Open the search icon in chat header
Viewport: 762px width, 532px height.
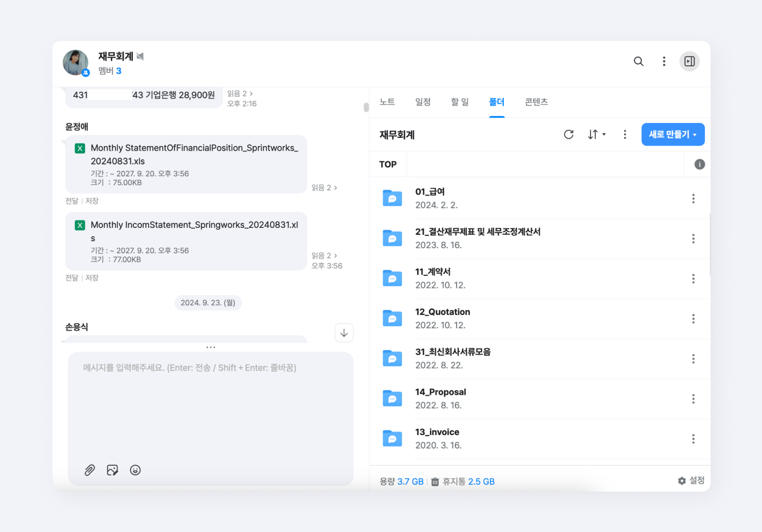[x=638, y=61]
